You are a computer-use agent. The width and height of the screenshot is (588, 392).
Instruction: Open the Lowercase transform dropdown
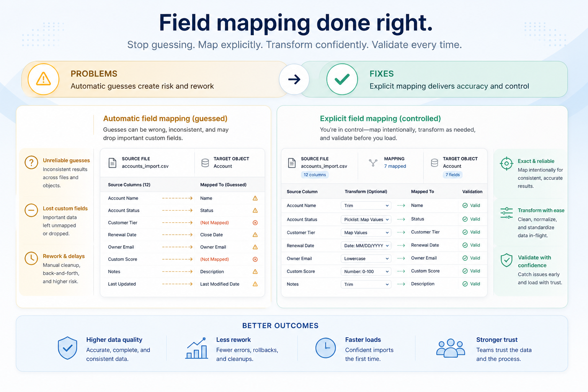[x=366, y=259]
